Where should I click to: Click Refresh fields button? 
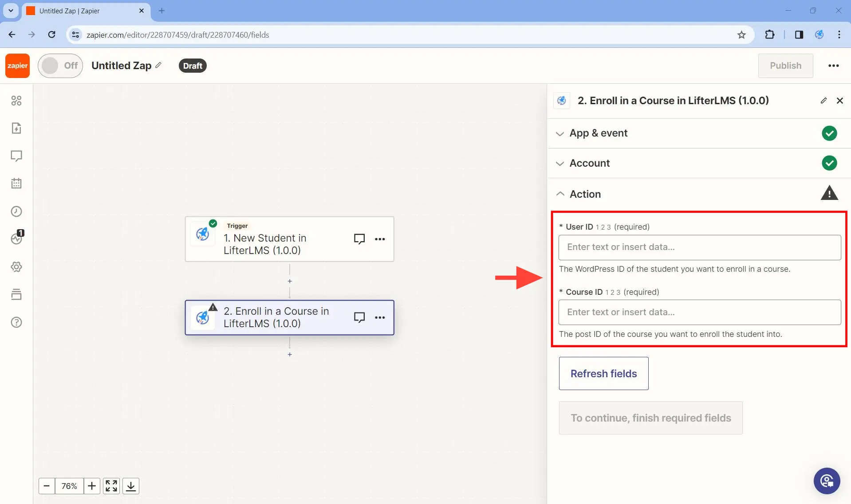click(603, 373)
